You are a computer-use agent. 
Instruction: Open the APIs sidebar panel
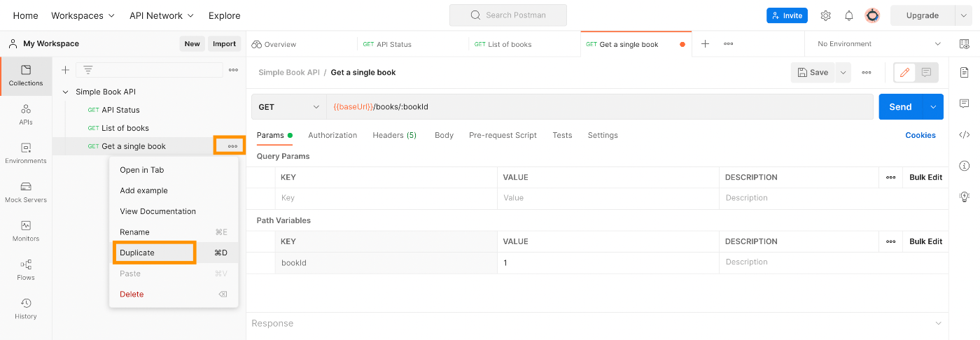click(x=26, y=115)
